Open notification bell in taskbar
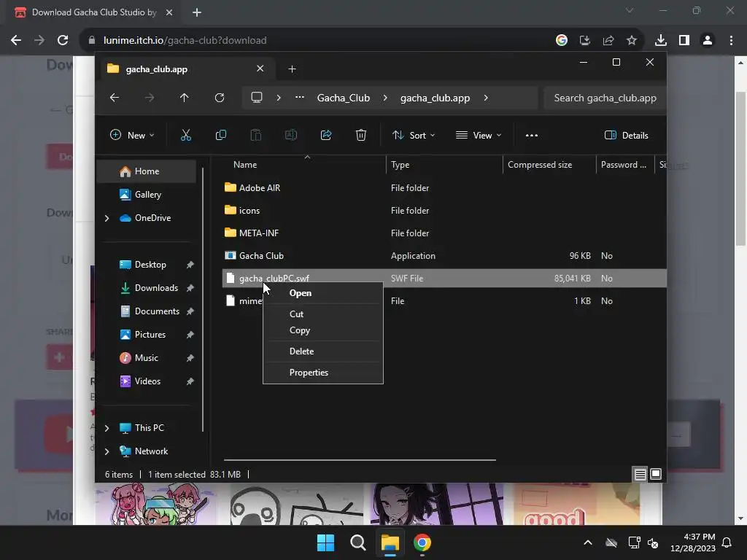This screenshot has height=560, width=747. (x=727, y=542)
